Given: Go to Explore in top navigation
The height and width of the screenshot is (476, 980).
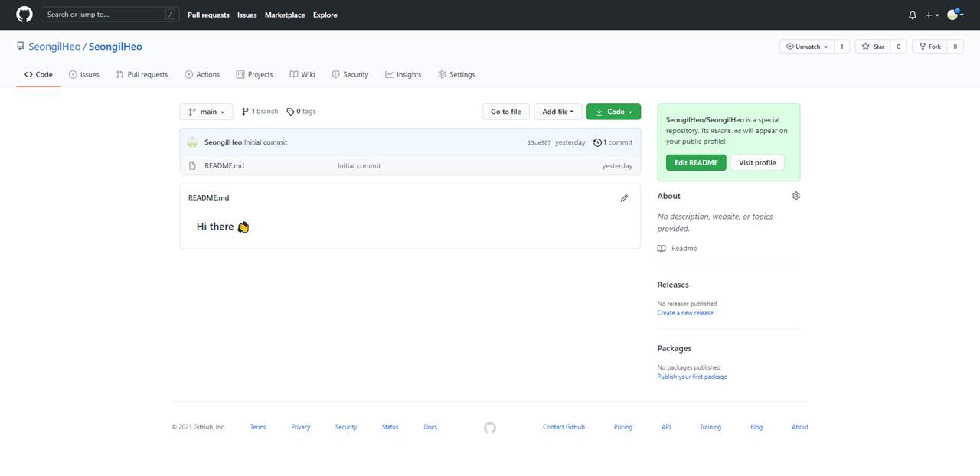Looking at the screenshot, I should [325, 15].
